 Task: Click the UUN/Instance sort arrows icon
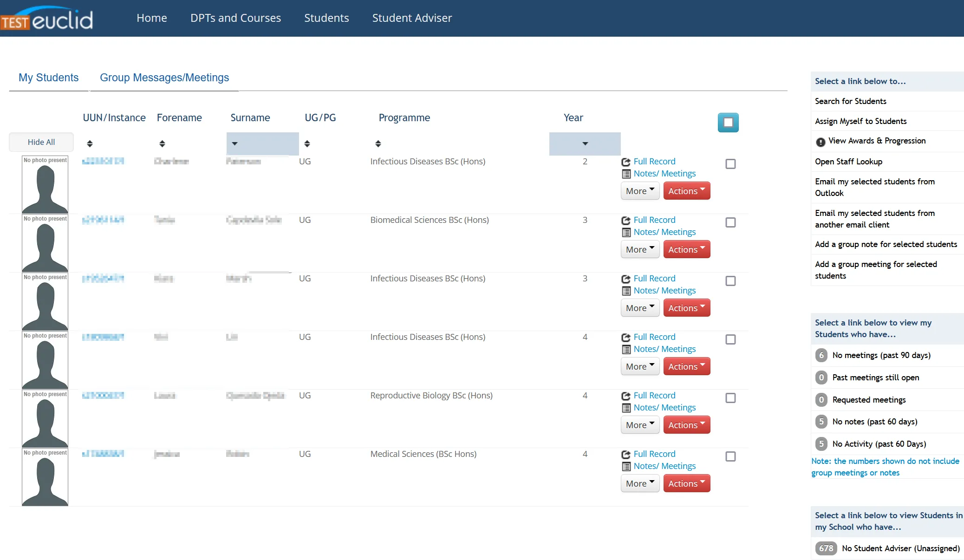(90, 144)
